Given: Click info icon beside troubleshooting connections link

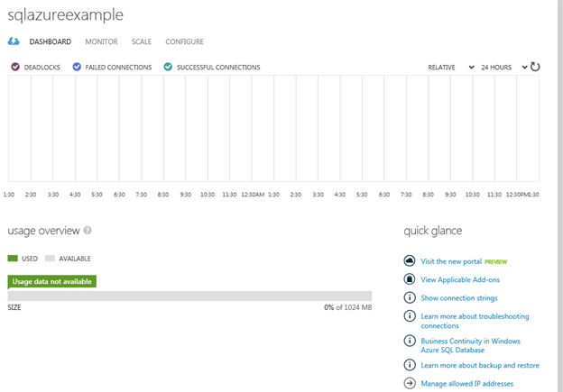Looking at the screenshot, I should pyautogui.click(x=410, y=315).
